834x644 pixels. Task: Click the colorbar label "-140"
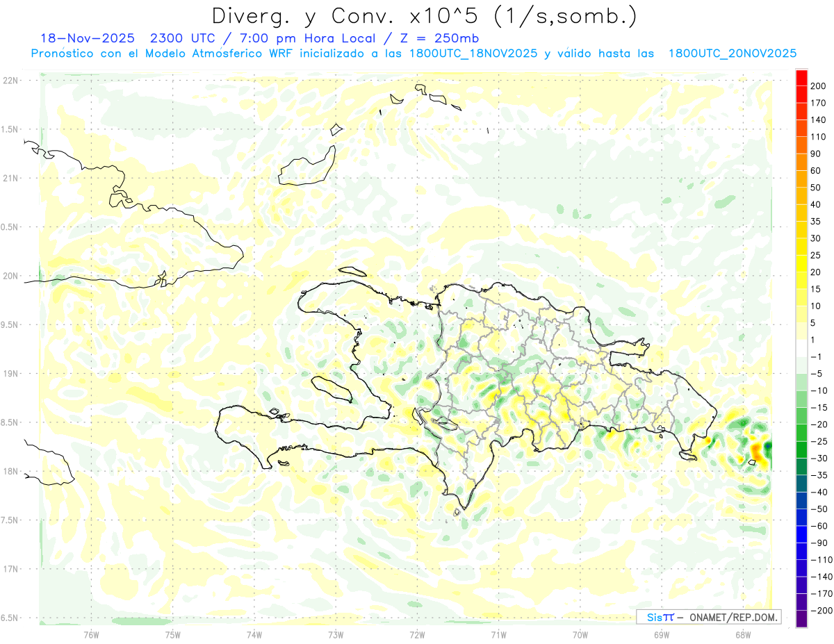[822, 577]
